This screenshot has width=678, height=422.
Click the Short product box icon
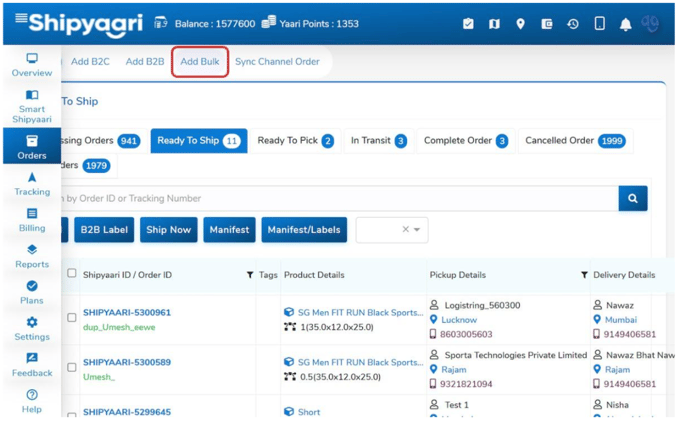pyautogui.click(x=289, y=412)
